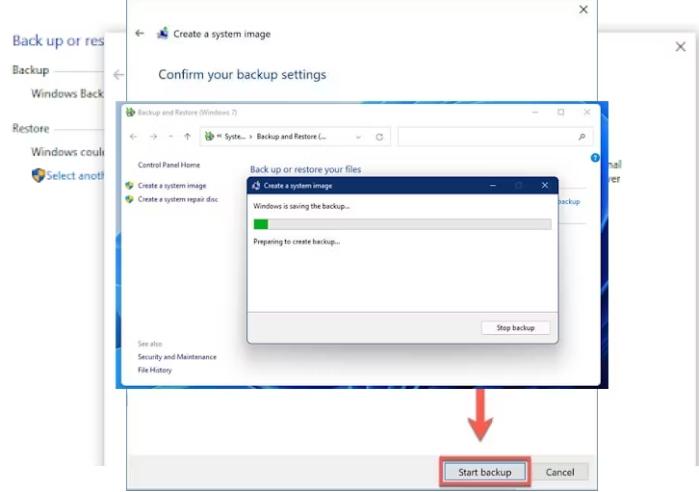Open the blue help icon

pyautogui.click(x=595, y=158)
